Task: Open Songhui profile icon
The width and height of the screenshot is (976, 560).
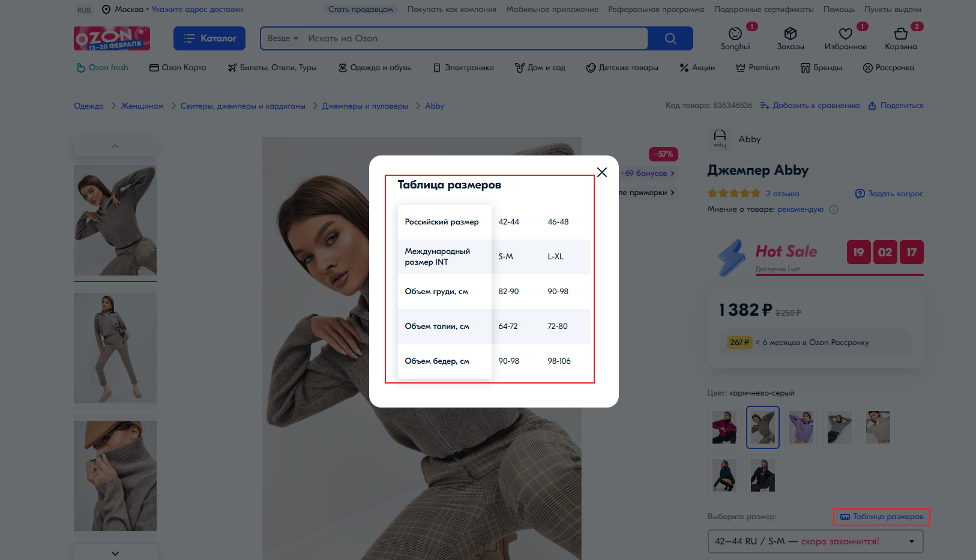Action: tap(735, 38)
